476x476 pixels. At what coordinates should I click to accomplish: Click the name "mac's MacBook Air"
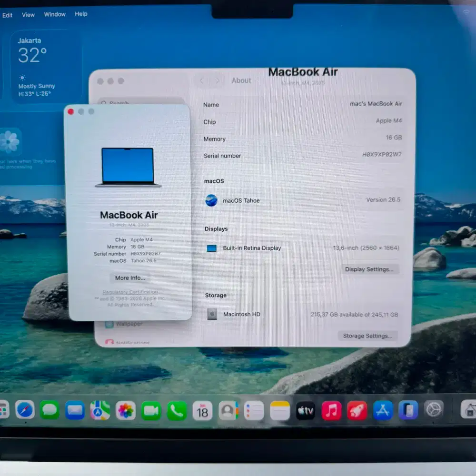pos(376,104)
